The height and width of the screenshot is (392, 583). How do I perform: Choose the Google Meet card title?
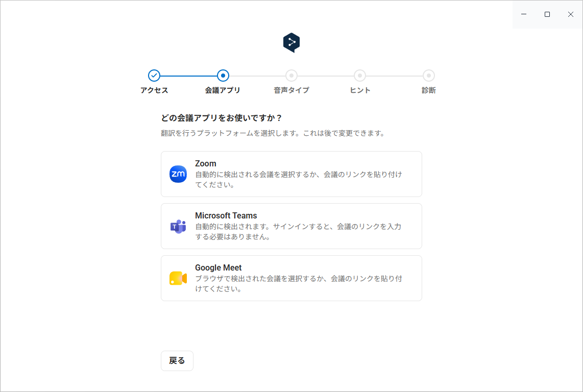(x=218, y=268)
